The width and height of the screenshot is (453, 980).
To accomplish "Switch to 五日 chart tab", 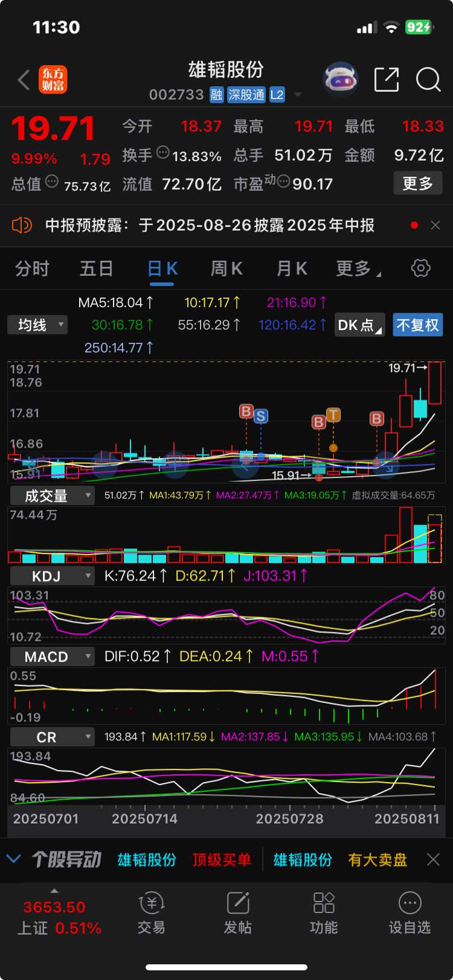I will 97,269.
